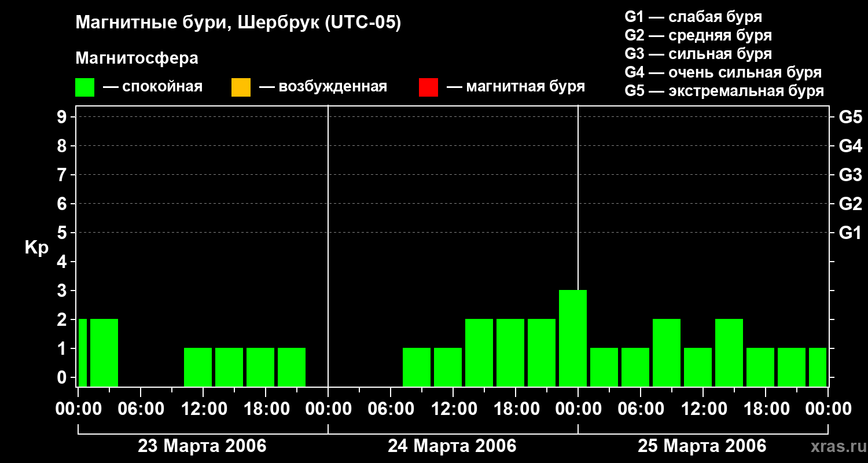Click the legend text '— спокойная'

click(x=153, y=87)
